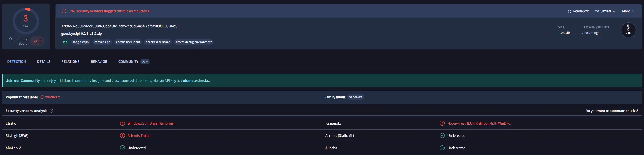This screenshot has height=155, width=644.
Task: Click the Acronis (Static ML) vendor name
Action: [x=340, y=136]
